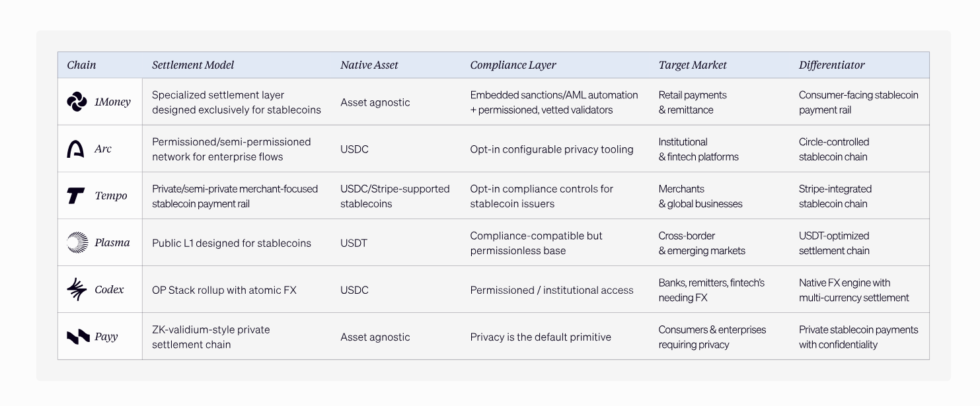Click the Tempo T logo icon

pyautogui.click(x=76, y=196)
